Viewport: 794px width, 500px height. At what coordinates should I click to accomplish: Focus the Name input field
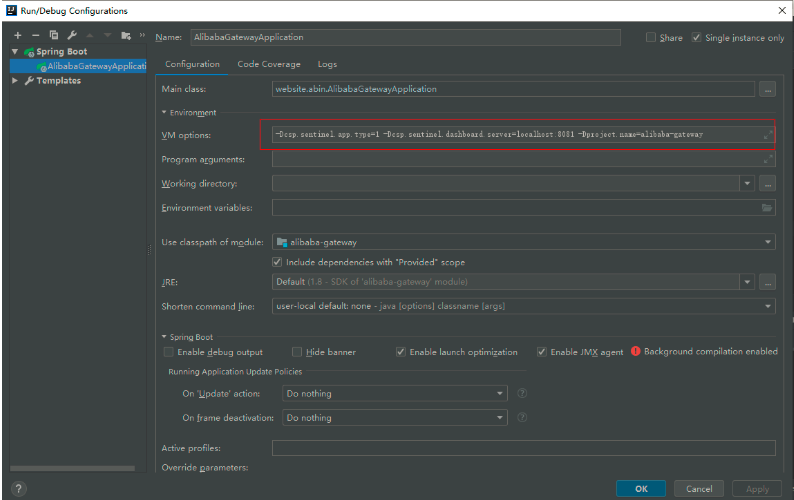click(x=406, y=37)
